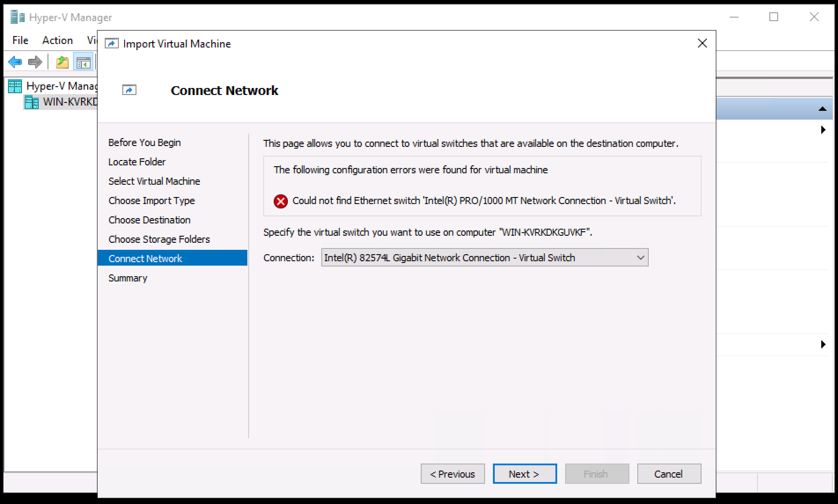Click the scrollbar up arrow at top right

823,108
